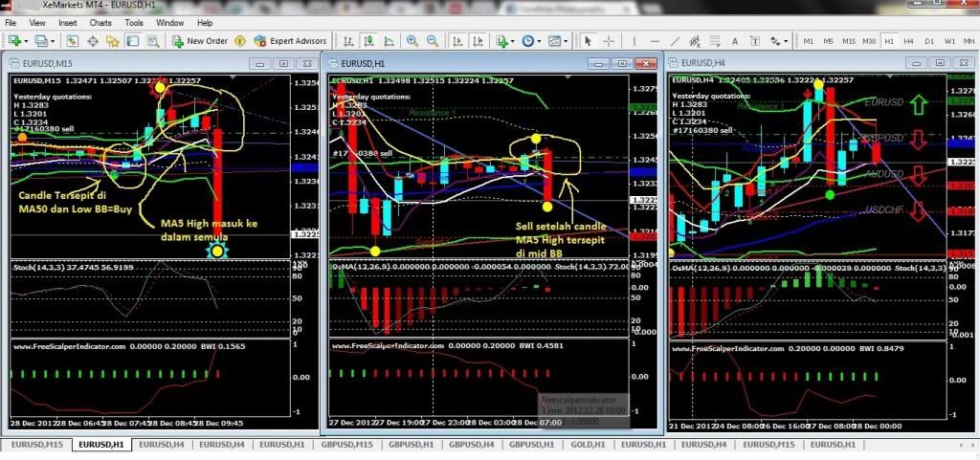Expand the new chart dropdown arrow
This screenshot has width=980, height=460.
26,41
